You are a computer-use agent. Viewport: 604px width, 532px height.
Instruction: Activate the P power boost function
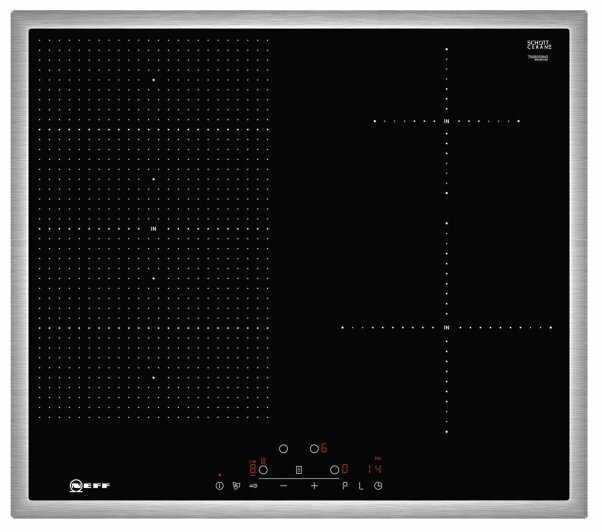click(x=345, y=486)
